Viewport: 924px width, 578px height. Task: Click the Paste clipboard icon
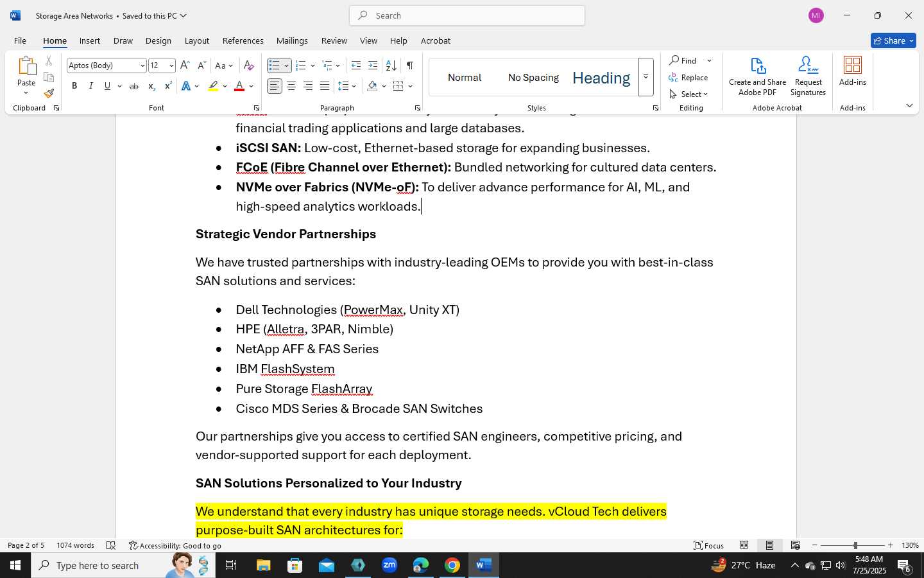point(26,66)
